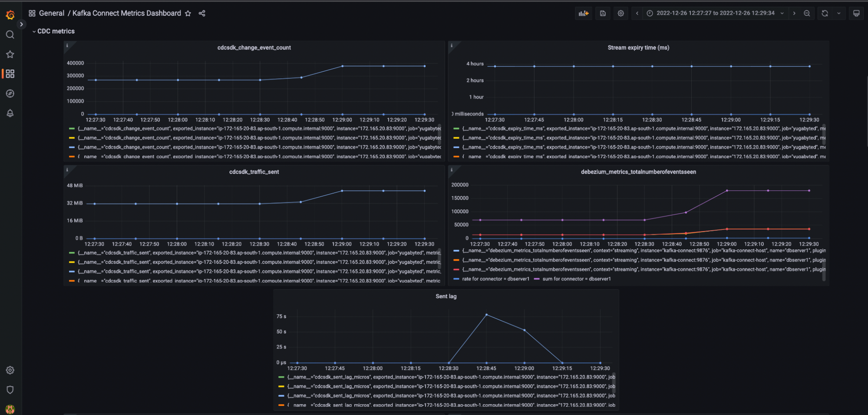
Task: Click the Add panel icon
Action: 584,13
